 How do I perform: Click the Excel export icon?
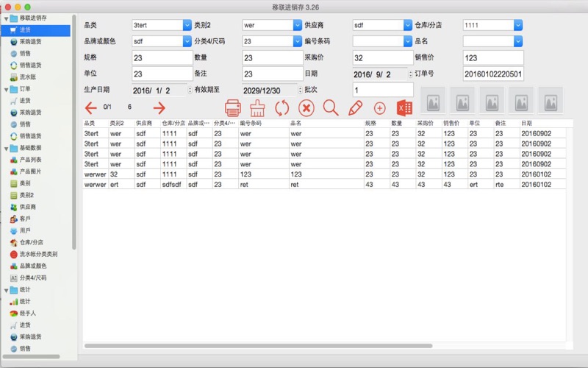click(x=404, y=108)
